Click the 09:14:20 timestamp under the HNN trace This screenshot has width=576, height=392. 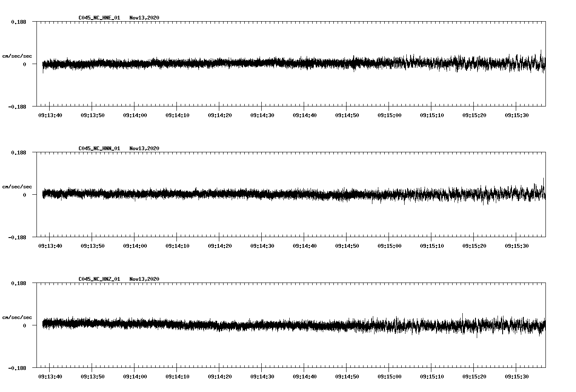pos(220,245)
